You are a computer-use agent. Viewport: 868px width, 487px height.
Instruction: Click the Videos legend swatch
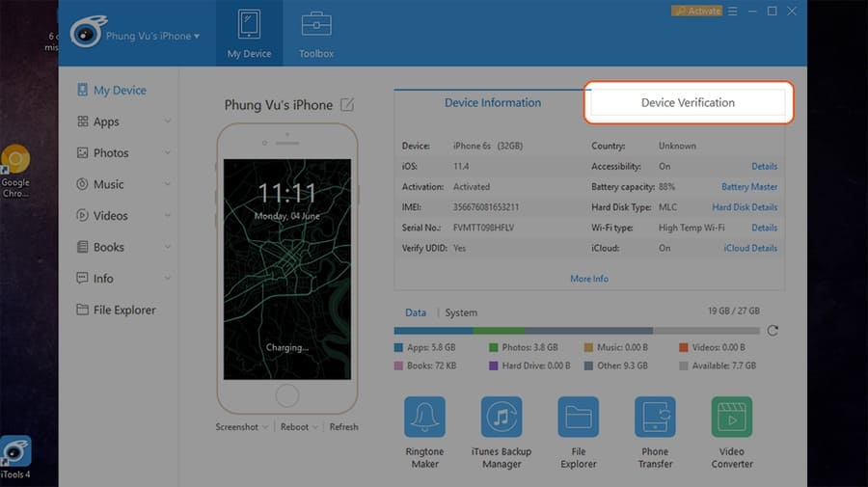click(684, 347)
